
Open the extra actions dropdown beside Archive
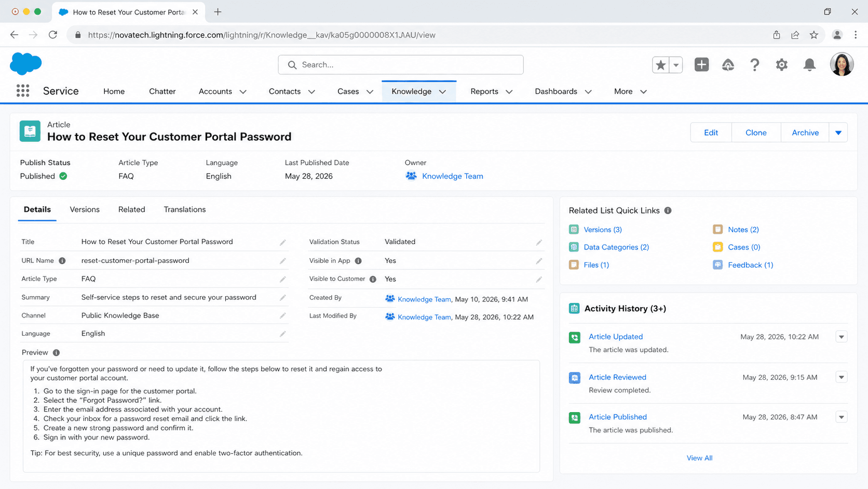[x=838, y=133]
